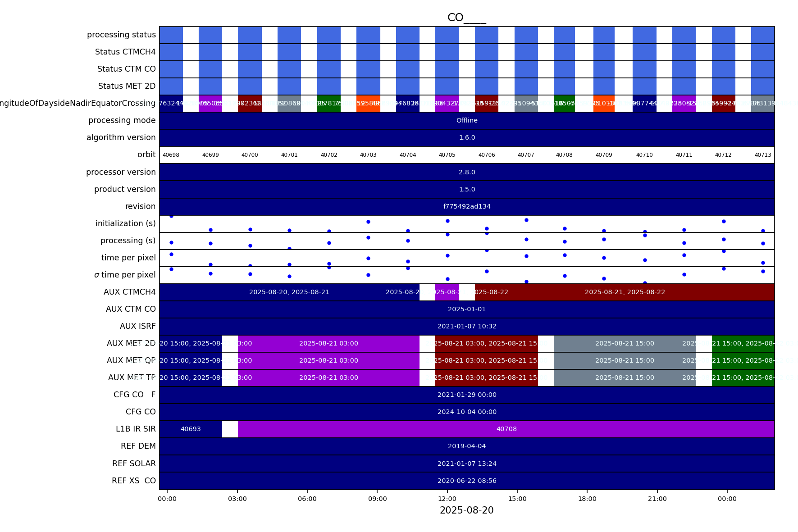Click REF XS CO 2020-06-22 08:56 label

(466, 481)
